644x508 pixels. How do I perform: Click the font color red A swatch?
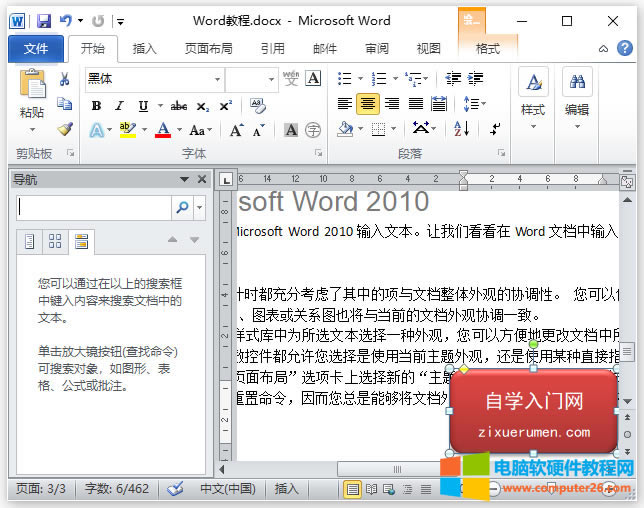click(163, 130)
